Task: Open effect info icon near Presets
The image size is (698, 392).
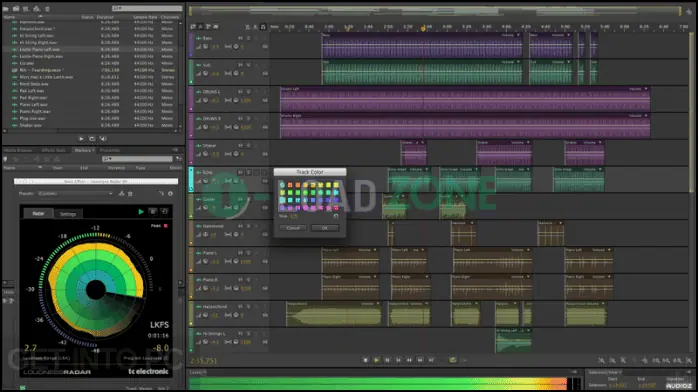Action: (x=170, y=194)
